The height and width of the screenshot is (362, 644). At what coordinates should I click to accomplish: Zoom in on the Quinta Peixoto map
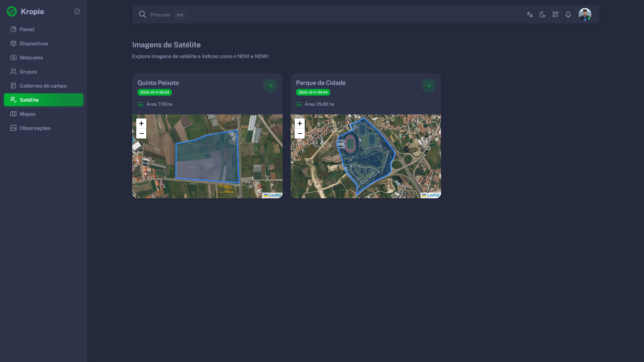(141, 123)
